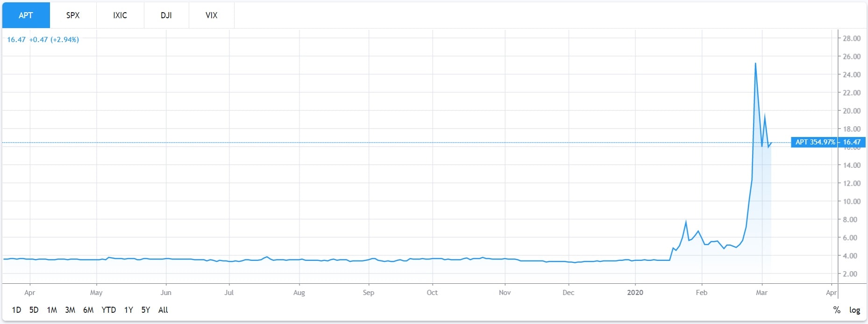This screenshot has height=324, width=868.
Task: Click the peak of the price spike
Action: [x=755, y=64]
